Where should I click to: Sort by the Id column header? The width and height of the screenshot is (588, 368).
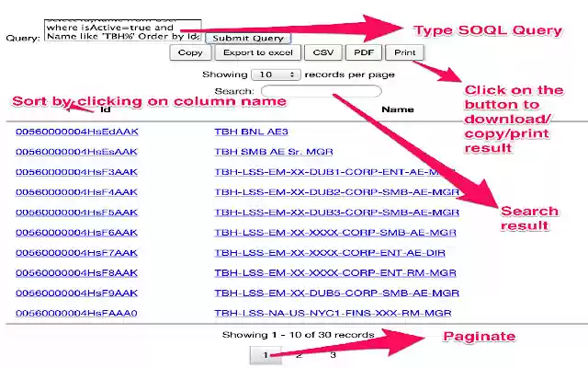click(106, 109)
